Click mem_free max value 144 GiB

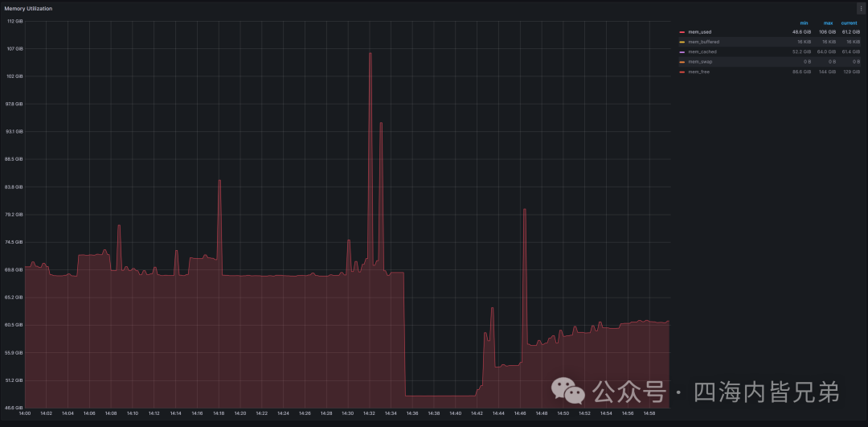click(x=828, y=72)
